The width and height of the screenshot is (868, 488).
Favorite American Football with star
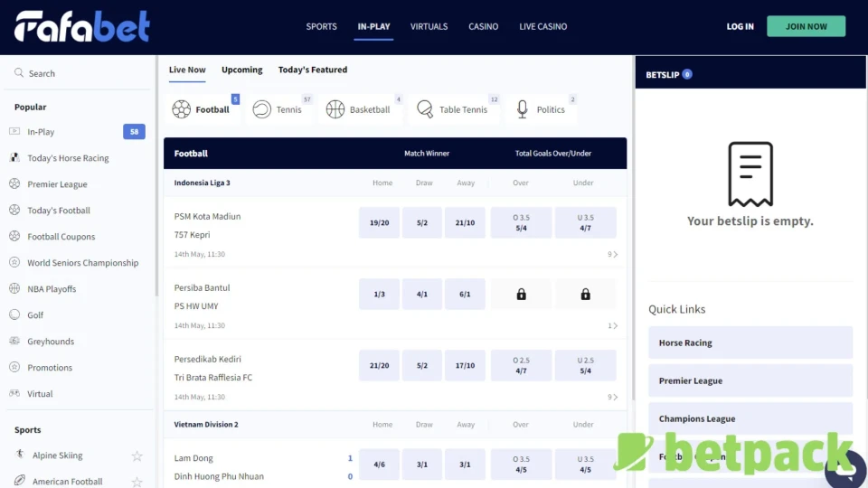pos(137,482)
